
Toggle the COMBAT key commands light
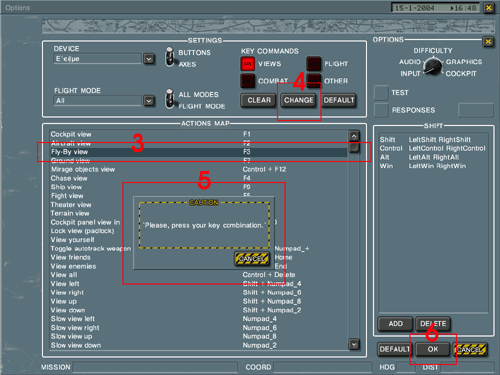(247, 81)
